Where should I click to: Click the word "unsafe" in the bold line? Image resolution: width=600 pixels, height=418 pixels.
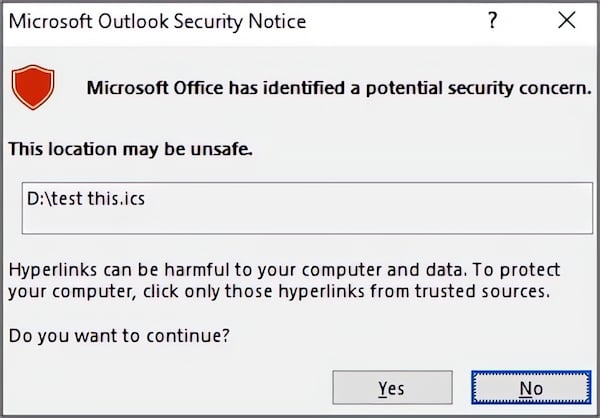(x=223, y=150)
